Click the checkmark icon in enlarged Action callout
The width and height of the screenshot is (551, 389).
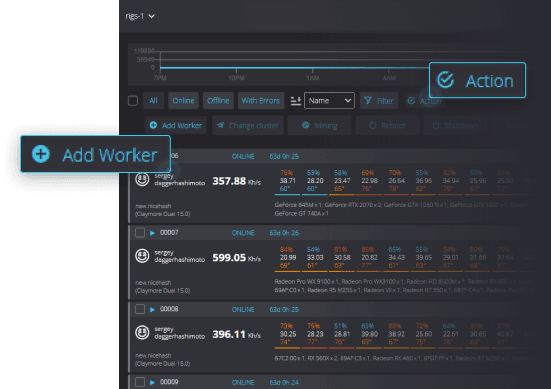coord(446,80)
